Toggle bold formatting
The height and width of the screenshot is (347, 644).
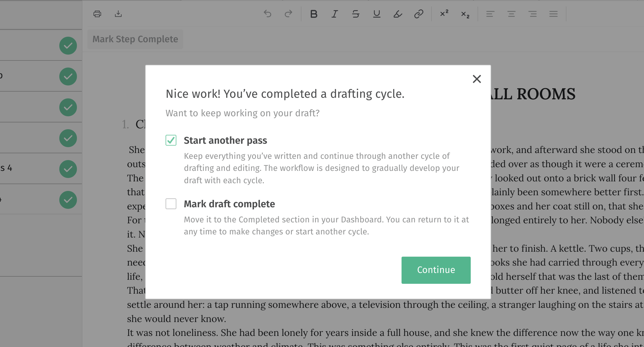tap(314, 14)
